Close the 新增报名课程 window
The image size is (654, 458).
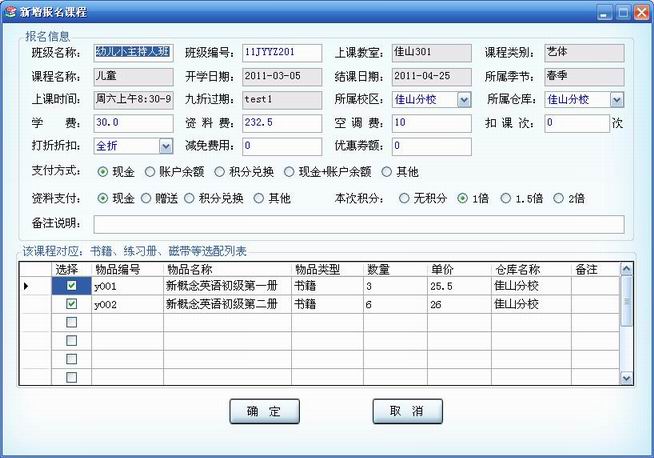641,12
